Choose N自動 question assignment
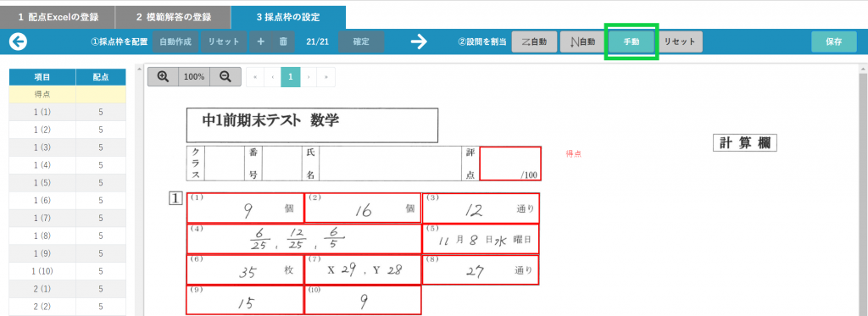Image resolution: width=868 pixels, height=316 pixels. 583,42
